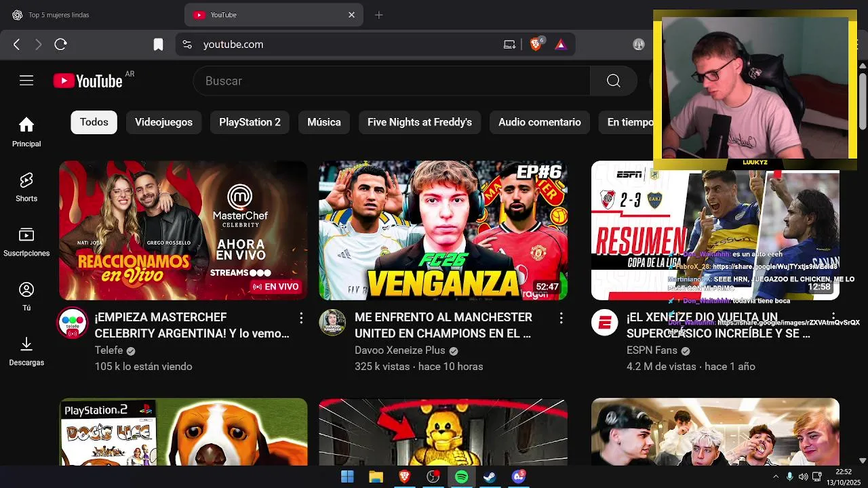This screenshot has height=488, width=868.
Task: Click the page vertical scrollbar
Action: tap(862, 102)
